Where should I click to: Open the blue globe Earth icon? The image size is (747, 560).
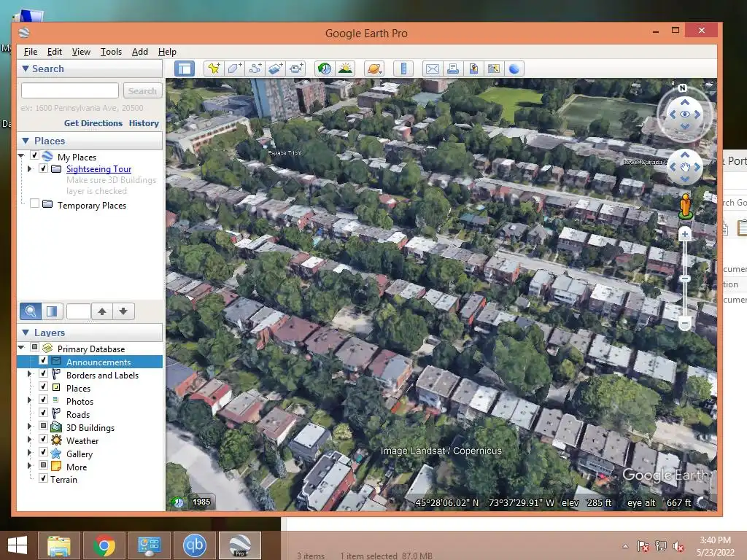pos(514,69)
